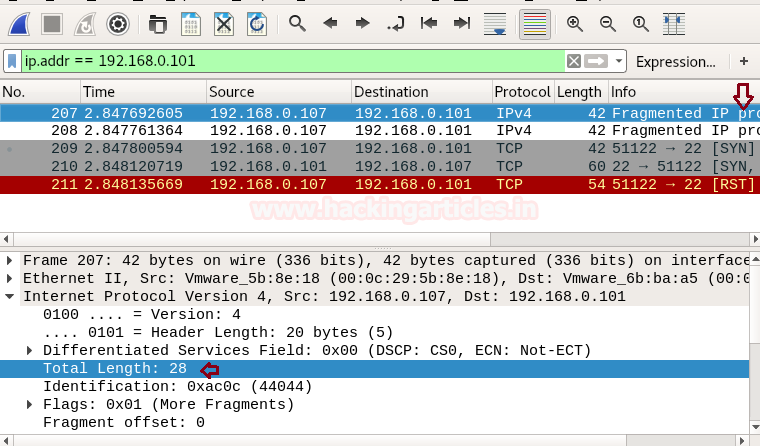Packet details vertical scrollbar up arrow

[x=755, y=259]
